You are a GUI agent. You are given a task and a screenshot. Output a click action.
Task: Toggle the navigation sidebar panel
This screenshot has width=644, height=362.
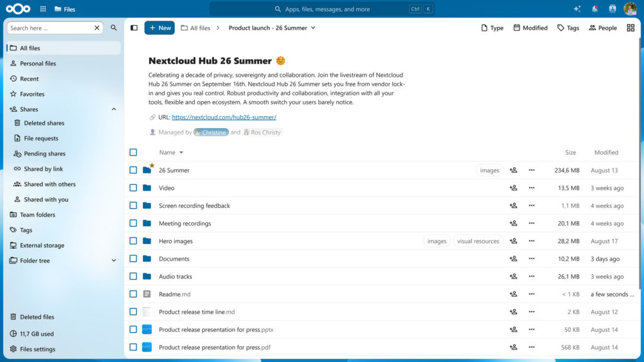[135, 28]
